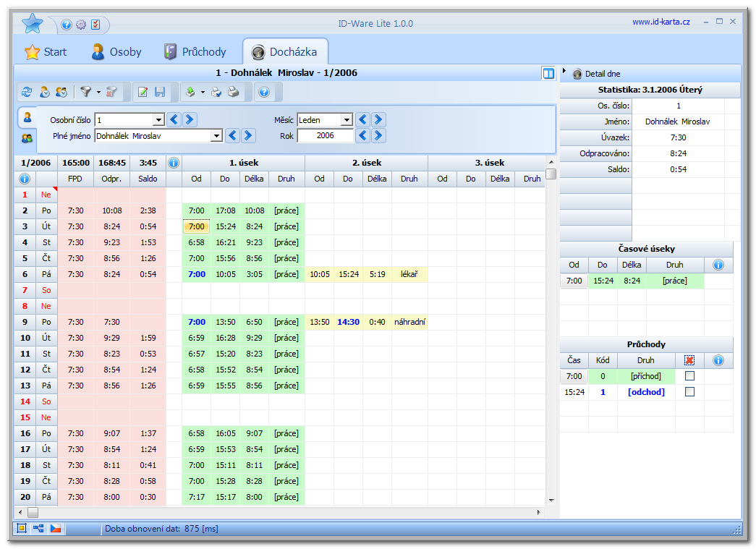The height and width of the screenshot is (549, 756).
Task: Click the print preview icon
Action: 216,92
